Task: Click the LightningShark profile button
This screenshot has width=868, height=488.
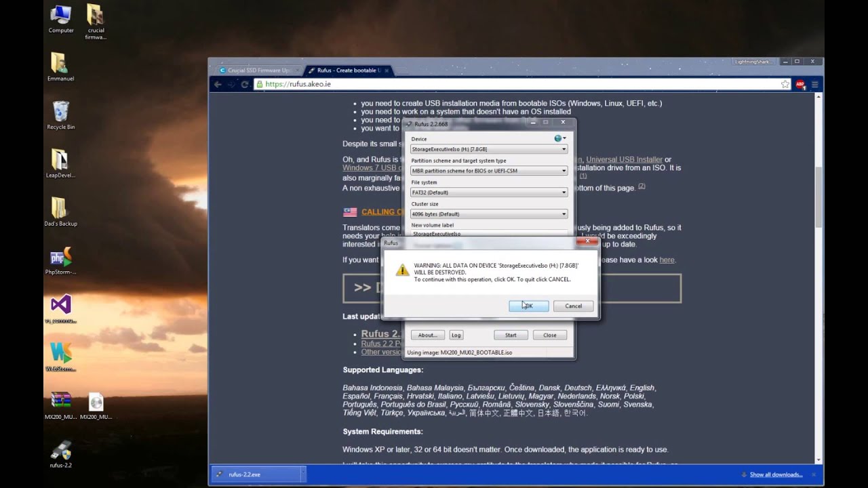Action: click(x=753, y=62)
